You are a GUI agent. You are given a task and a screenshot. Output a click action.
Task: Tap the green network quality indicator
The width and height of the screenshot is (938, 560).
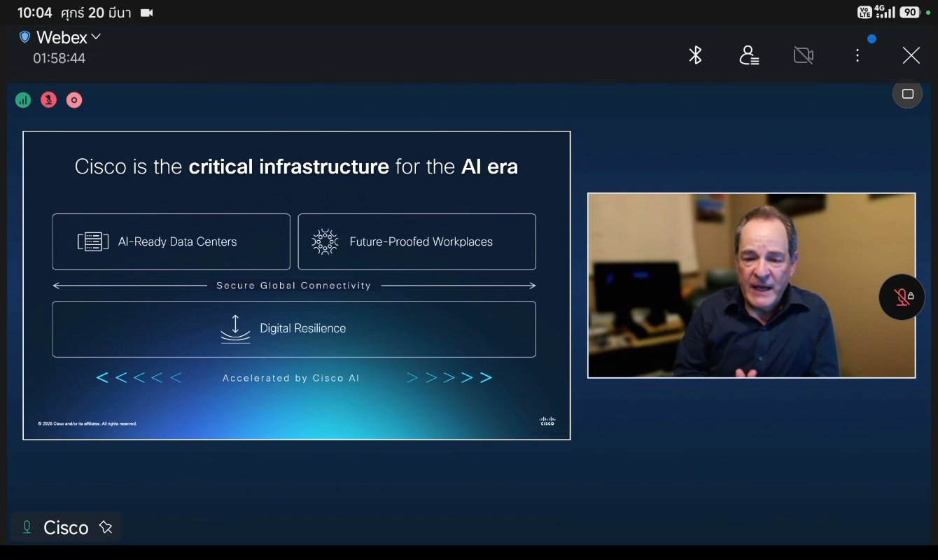pos(23,100)
